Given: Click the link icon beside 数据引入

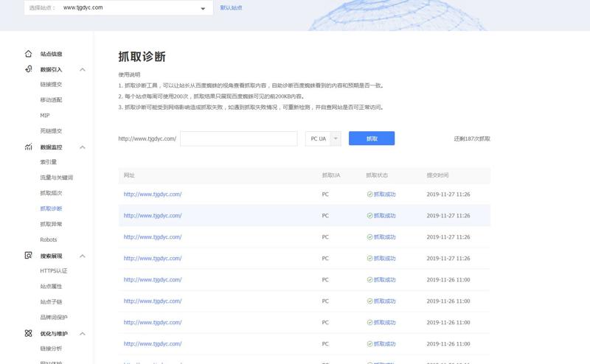Looking at the screenshot, I should (28, 69).
